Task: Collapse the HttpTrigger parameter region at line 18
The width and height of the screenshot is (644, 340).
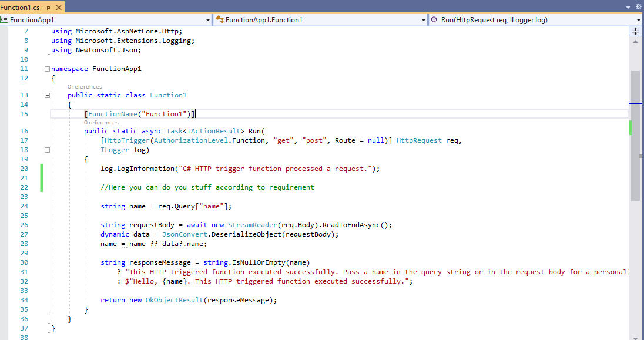Action: [x=46, y=150]
